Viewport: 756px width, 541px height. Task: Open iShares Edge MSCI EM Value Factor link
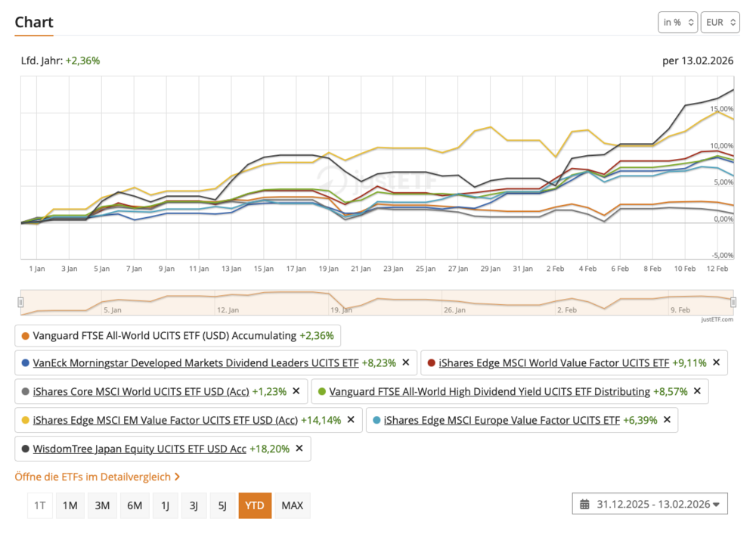tap(166, 421)
